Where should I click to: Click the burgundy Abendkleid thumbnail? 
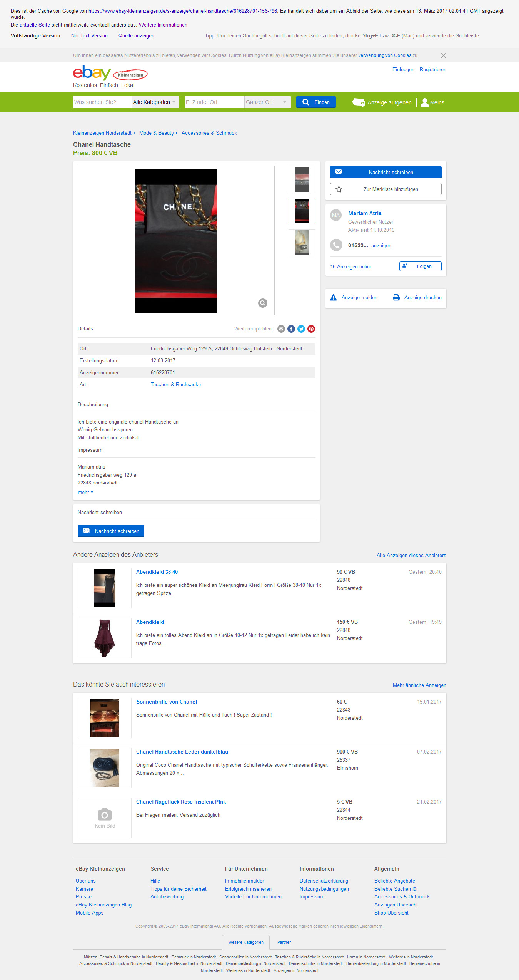[105, 638]
